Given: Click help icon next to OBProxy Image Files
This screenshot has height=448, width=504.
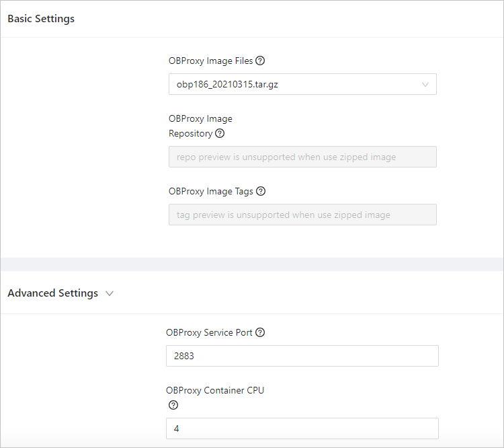Looking at the screenshot, I should 261,61.
